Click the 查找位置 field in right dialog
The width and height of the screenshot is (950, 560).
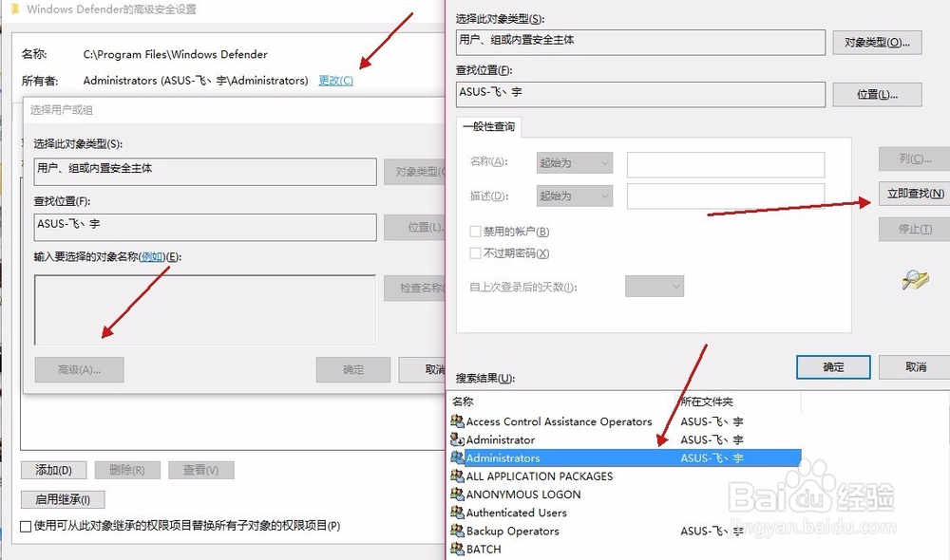[x=640, y=95]
